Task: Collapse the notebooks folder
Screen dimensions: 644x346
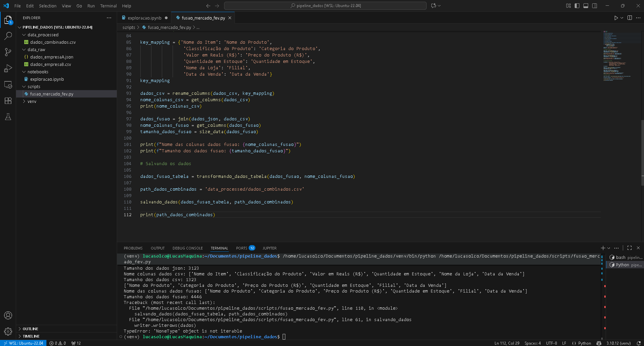Action: pos(67,72)
